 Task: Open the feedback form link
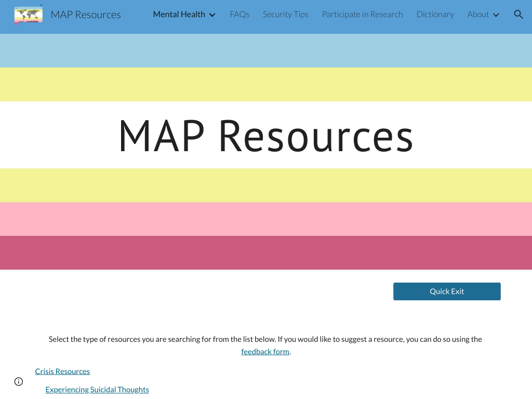pos(265,352)
